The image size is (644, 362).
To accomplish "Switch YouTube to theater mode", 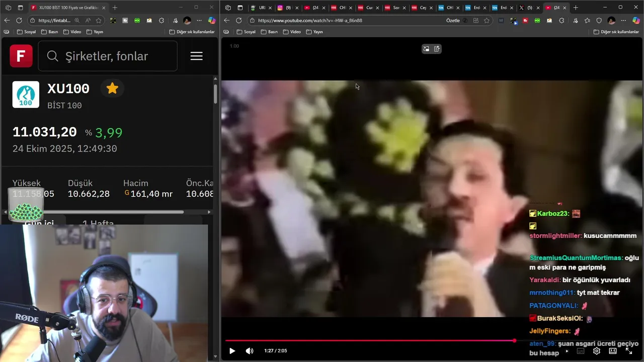I will [613, 351].
